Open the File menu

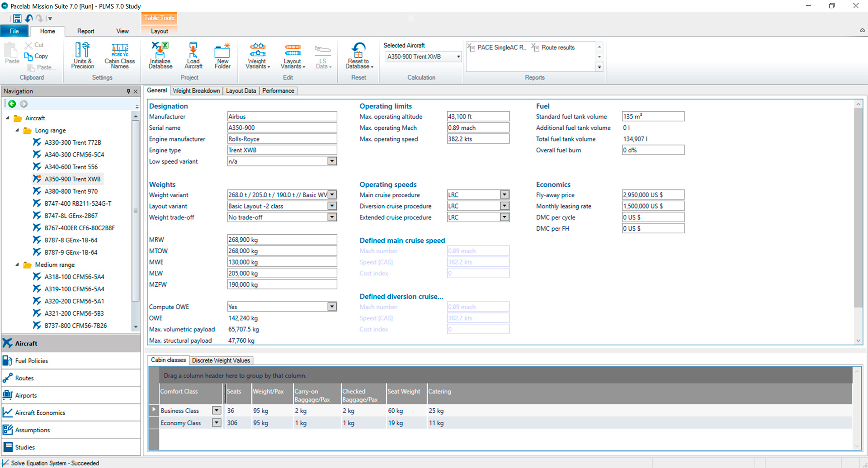[x=14, y=31]
